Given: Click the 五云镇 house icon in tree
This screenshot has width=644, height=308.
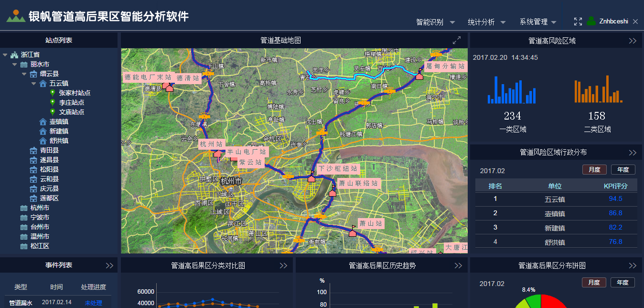Looking at the screenshot, I should [x=43, y=83].
